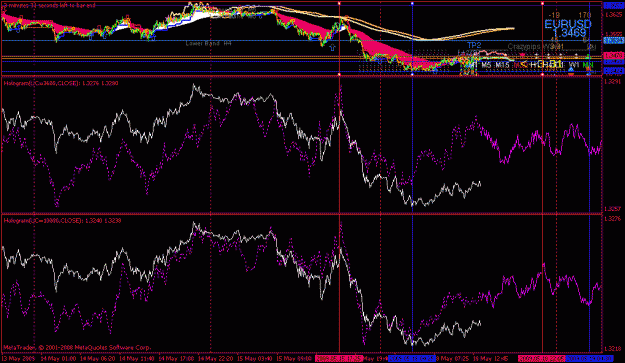Select the TP2 take-profit label

pyautogui.click(x=474, y=45)
